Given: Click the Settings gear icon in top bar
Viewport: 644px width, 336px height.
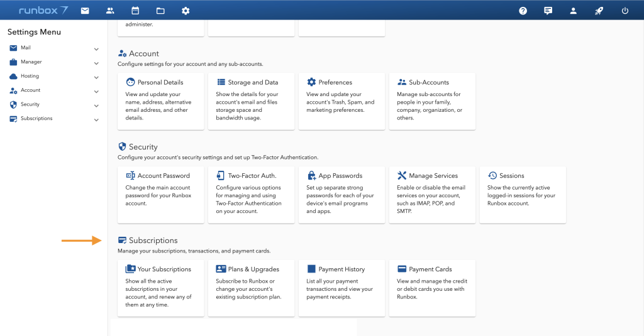Looking at the screenshot, I should click(x=186, y=11).
